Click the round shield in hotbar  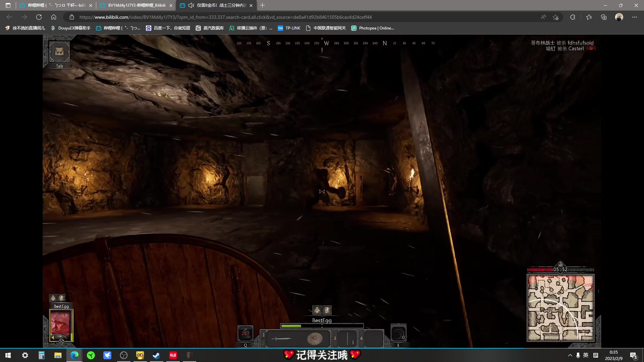pyautogui.click(x=315, y=339)
